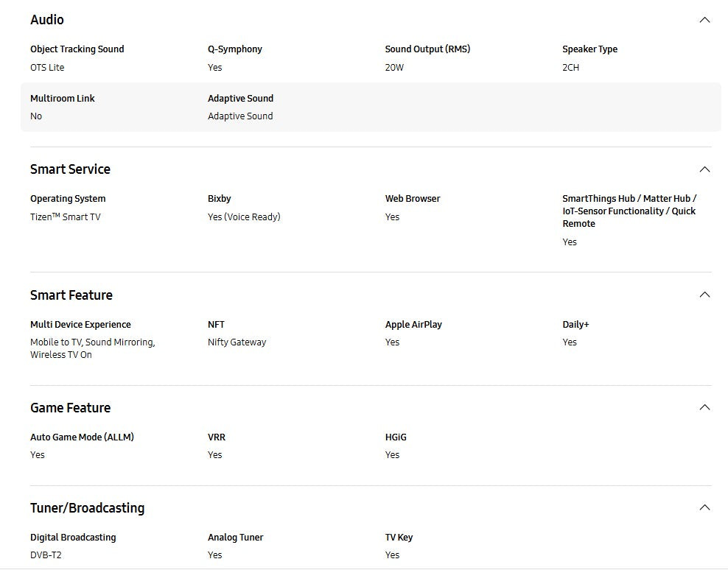Click the Tizen Smart TV value
The width and height of the screenshot is (728, 570).
pyautogui.click(x=66, y=217)
